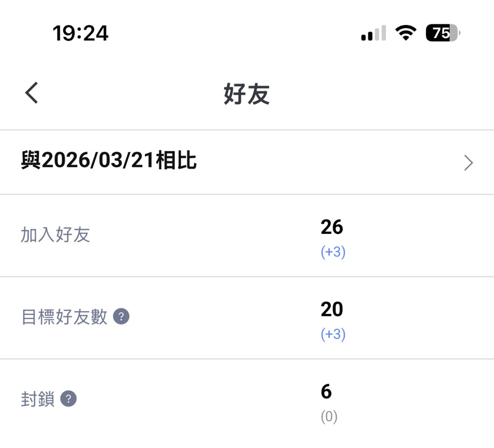The width and height of the screenshot is (494, 448).
Task: Tap the (0) change under 6
Action: pos(329,417)
